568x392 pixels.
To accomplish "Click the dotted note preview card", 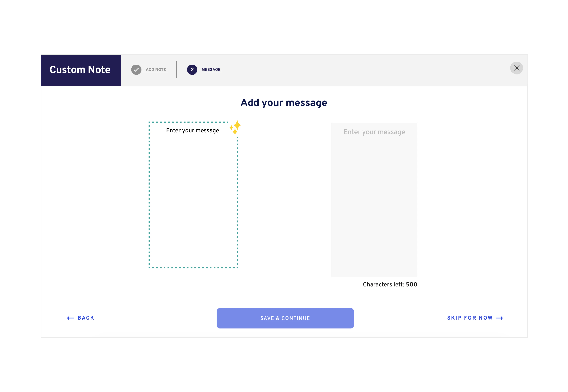I will pyautogui.click(x=193, y=195).
